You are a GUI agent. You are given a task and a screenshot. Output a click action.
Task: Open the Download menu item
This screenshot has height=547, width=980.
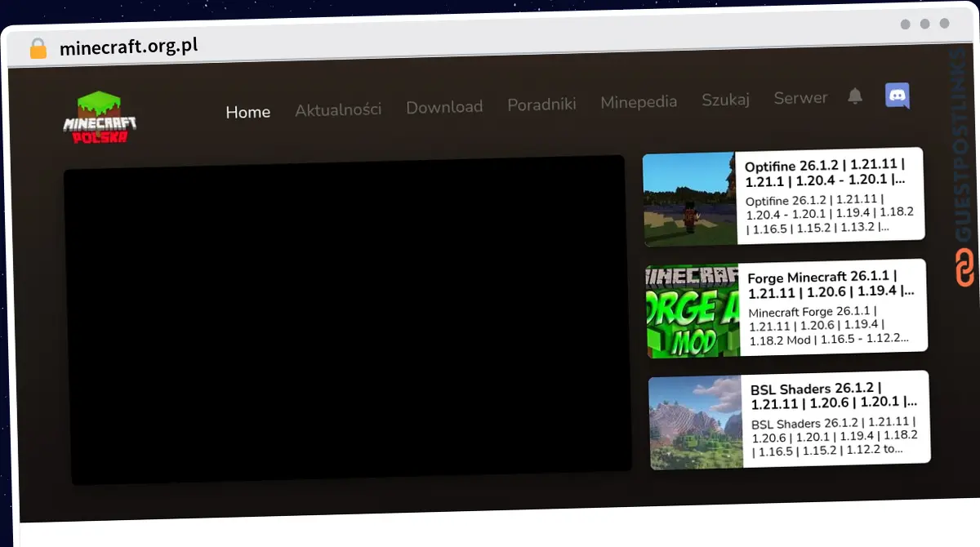(444, 106)
